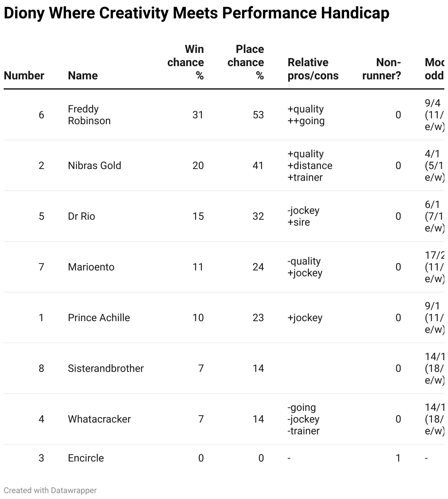Click the Relative pros/cons header

(313, 69)
